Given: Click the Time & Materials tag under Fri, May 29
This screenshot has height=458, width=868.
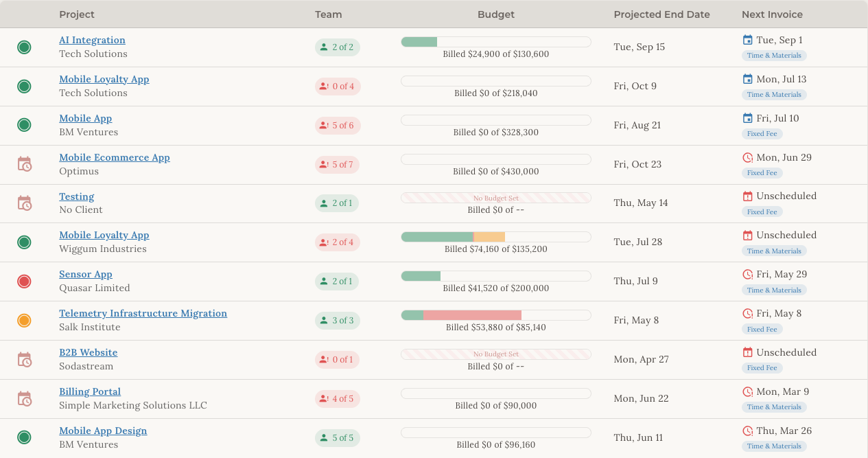Looking at the screenshot, I should pyautogui.click(x=774, y=290).
